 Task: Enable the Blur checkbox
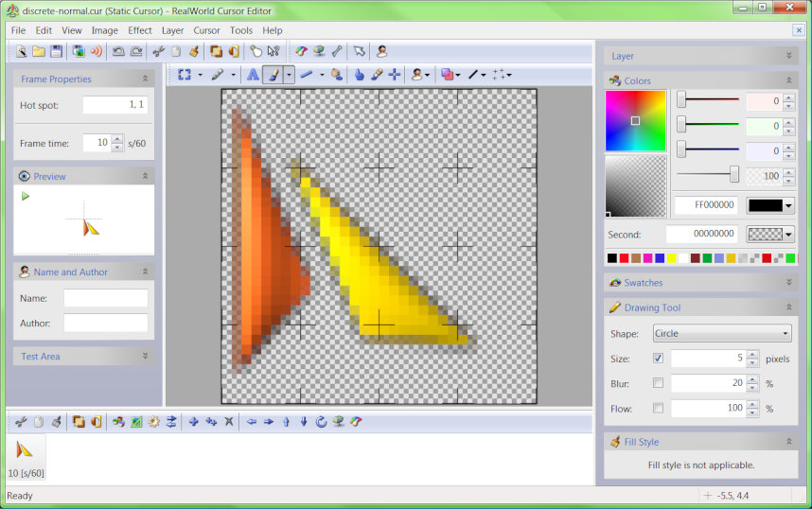pos(658,383)
